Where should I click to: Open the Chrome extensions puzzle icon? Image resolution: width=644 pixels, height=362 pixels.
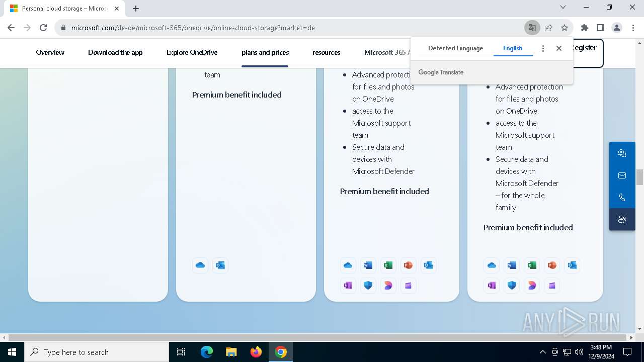point(584,28)
